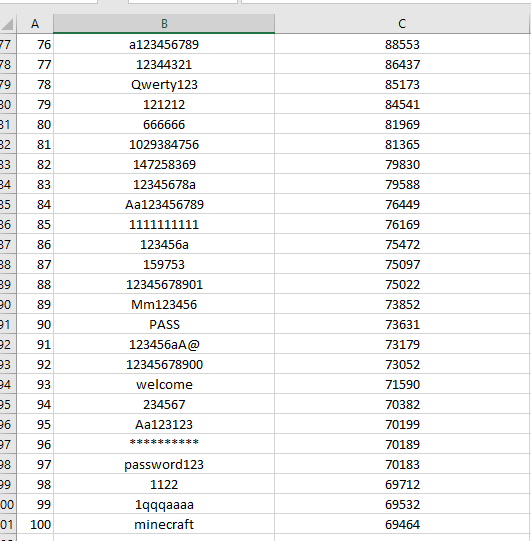
Task: Select count cell 75472
Action: point(402,244)
